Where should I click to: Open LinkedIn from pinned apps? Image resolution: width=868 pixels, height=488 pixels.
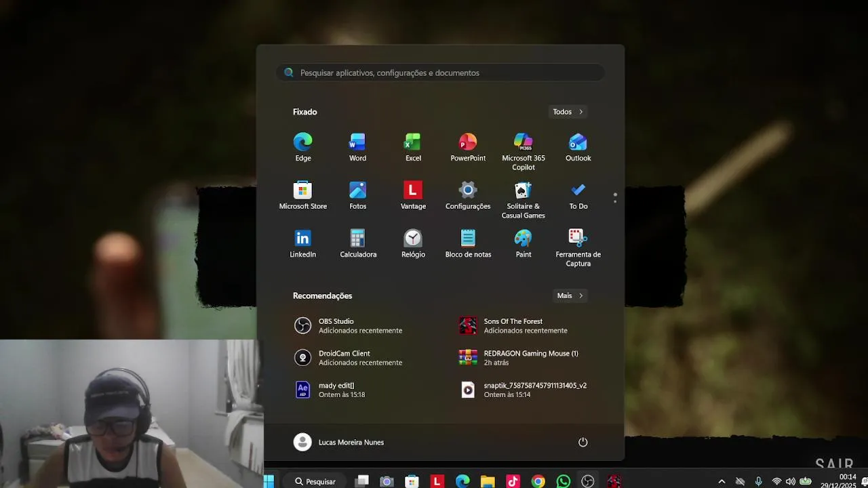coord(303,244)
